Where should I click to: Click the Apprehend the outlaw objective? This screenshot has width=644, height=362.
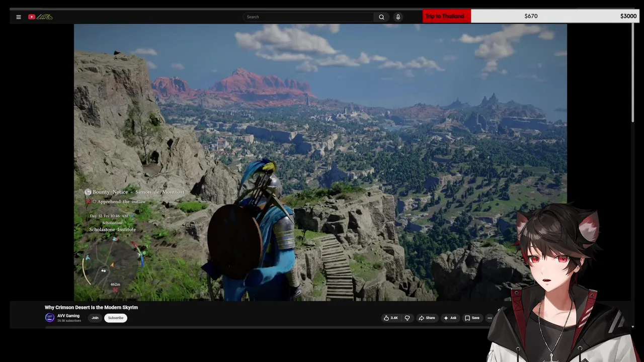121,202
